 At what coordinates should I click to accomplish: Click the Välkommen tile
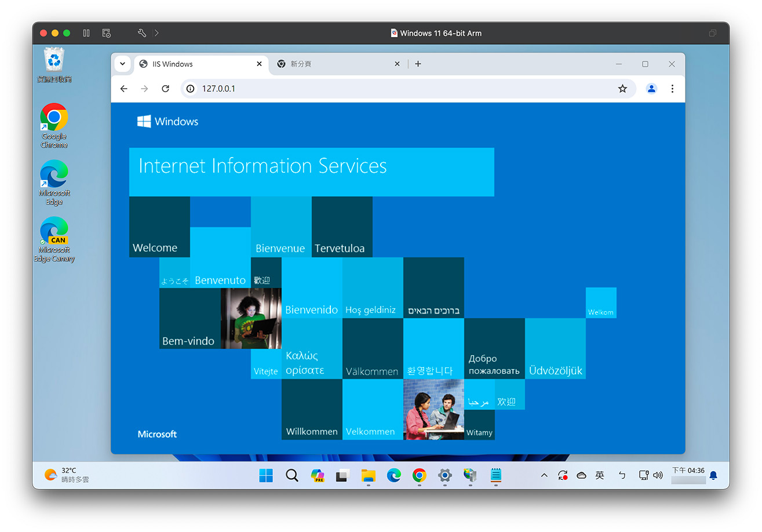373,348
